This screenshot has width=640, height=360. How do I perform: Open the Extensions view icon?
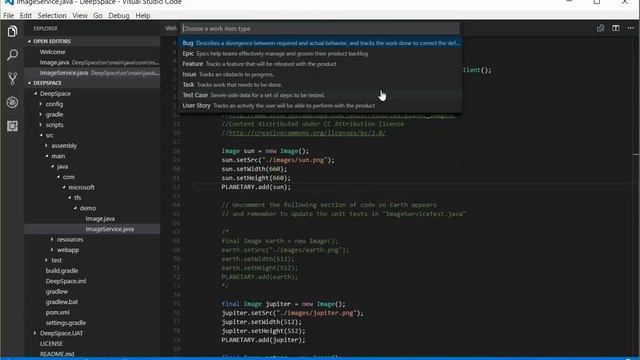pyautogui.click(x=12, y=126)
